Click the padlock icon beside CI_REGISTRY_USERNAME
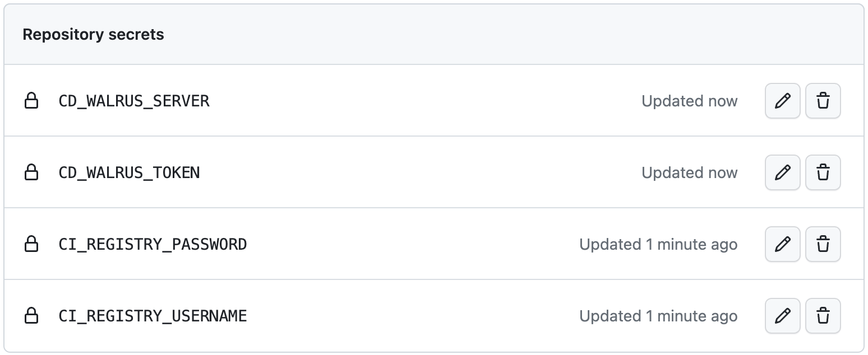This screenshot has height=355, width=868. point(32,316)
